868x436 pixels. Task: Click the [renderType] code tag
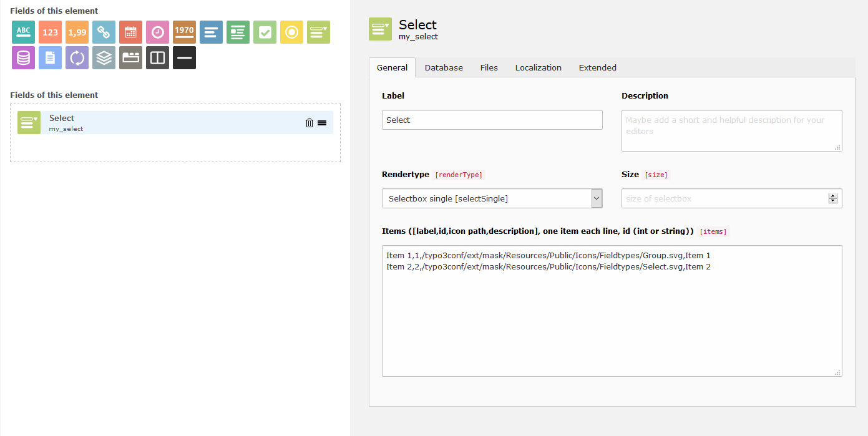point(459,175)
